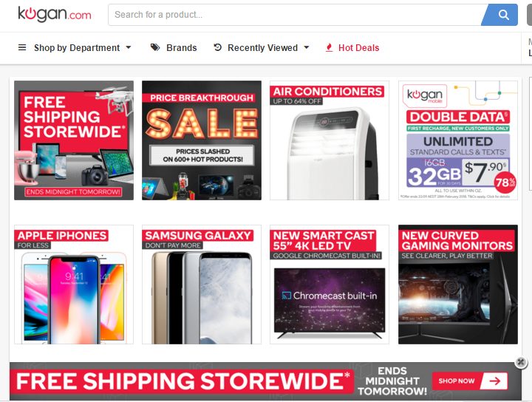
Task: Click the blue search magnifier button
Action: [x=500, y=15]
